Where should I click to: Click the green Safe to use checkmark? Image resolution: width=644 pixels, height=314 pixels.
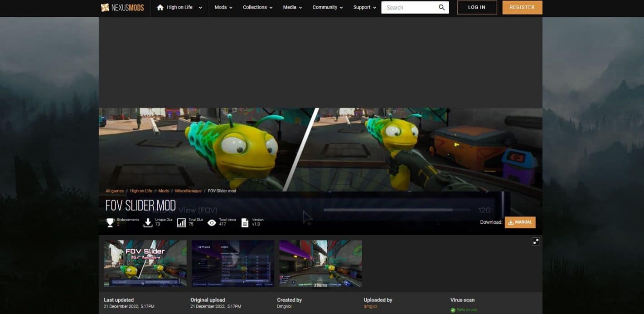pyautogui.click(x=453, y=310)
